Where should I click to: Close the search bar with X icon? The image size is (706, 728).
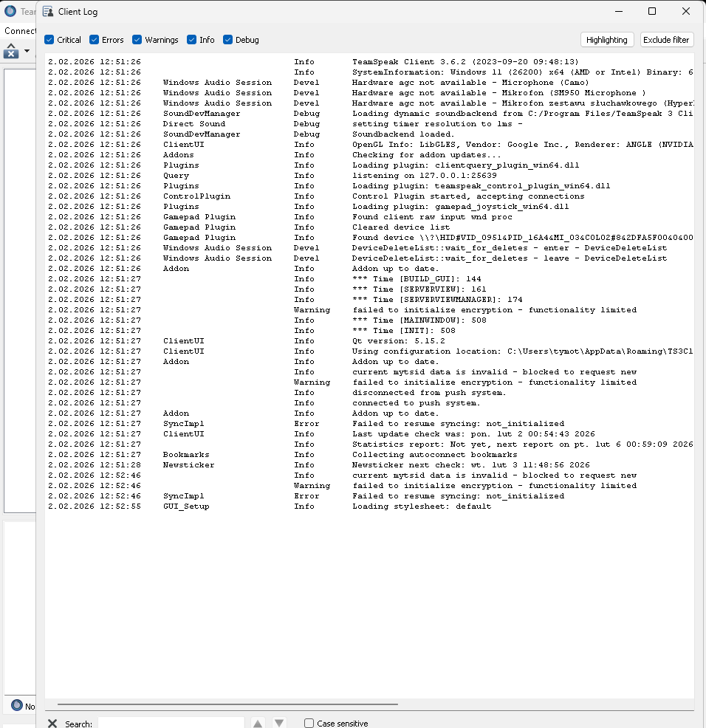52,723
